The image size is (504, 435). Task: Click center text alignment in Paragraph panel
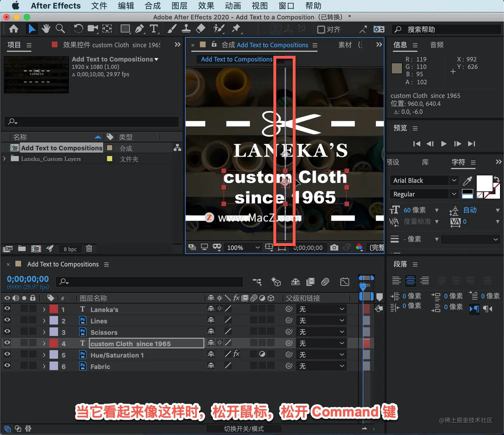pyautogui.click(x=410, y=281)
